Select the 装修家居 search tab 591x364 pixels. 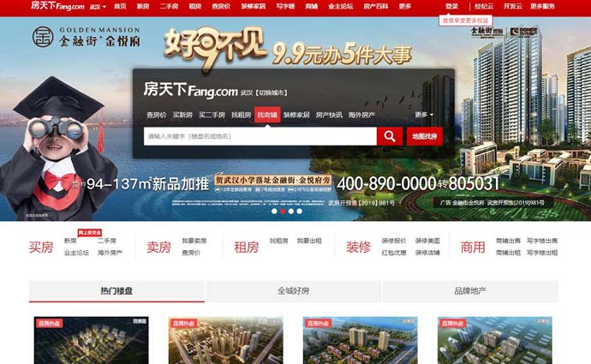coord(296,115)
